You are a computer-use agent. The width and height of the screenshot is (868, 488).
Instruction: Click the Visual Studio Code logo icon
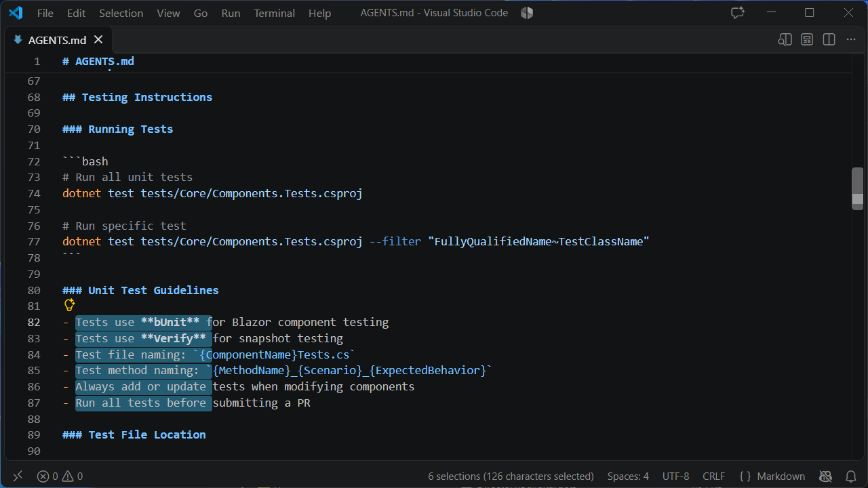pyautogui.click(x=16, y=13)
